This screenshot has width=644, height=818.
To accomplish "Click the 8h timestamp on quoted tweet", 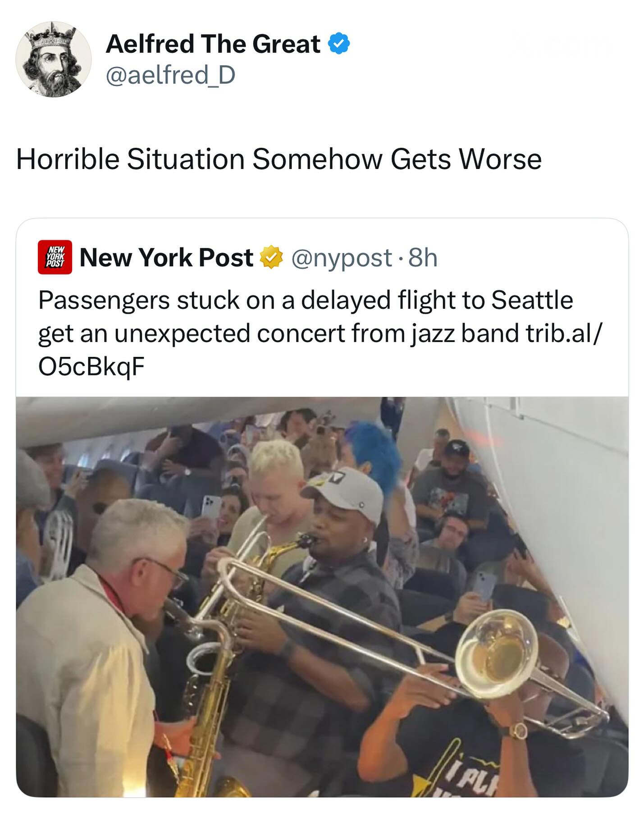I will 423,257.
